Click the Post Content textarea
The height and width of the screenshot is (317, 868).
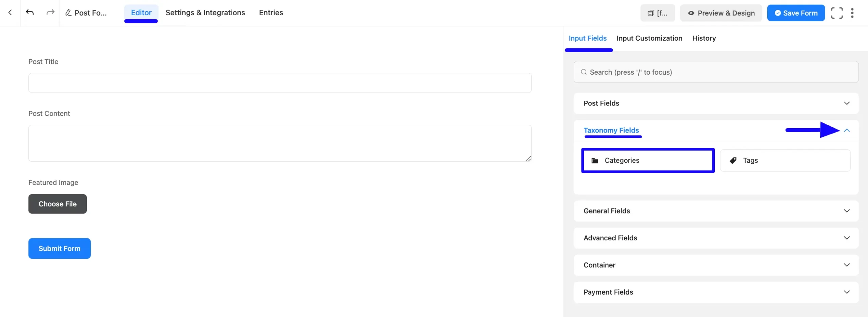280,143
